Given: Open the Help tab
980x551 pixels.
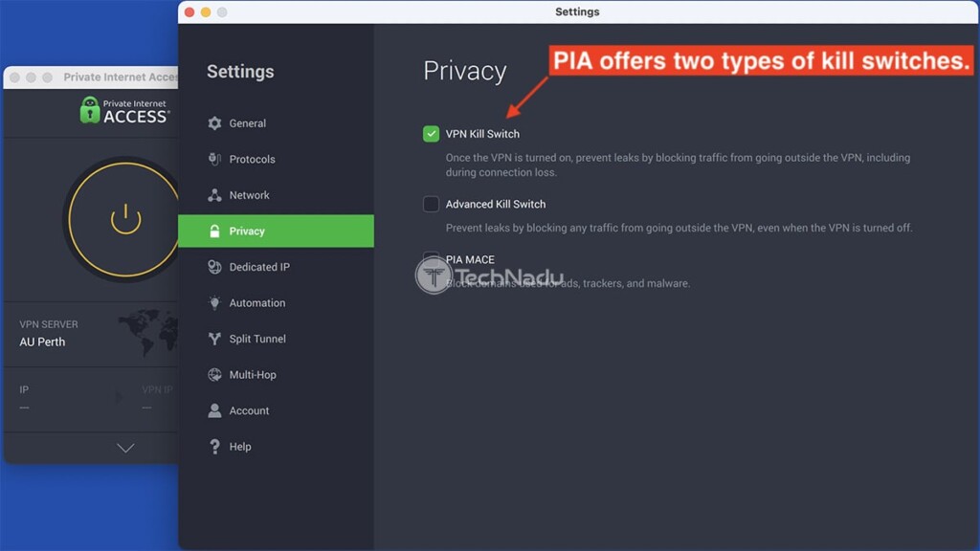Looking at the screenshot, I should pos(277,447).
